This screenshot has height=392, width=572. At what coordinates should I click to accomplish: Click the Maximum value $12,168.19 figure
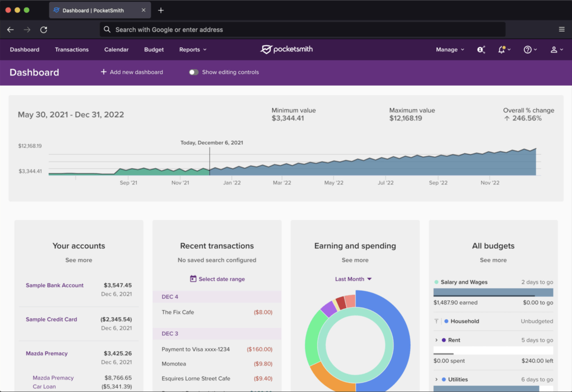pyautogui.click(x=405, y=118)
